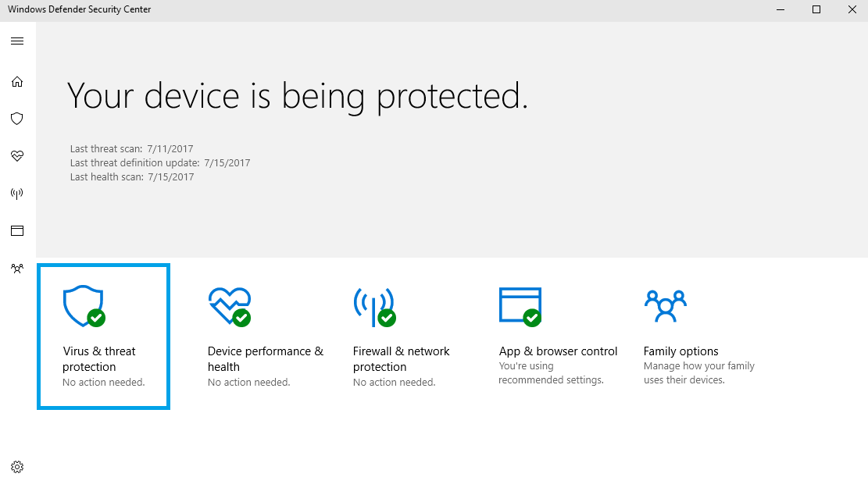
Task: Minimize the Security Center window
Action: (x=780, y=9)
